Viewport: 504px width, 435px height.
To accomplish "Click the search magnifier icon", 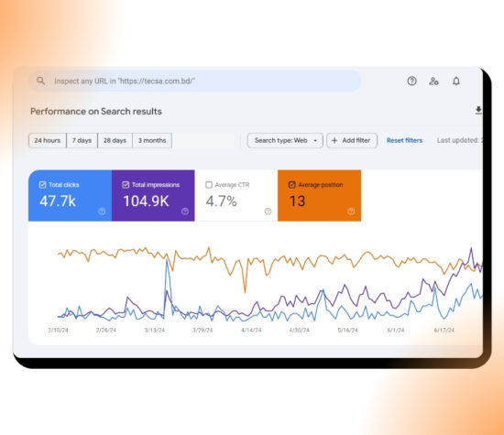I will (40, 81).
